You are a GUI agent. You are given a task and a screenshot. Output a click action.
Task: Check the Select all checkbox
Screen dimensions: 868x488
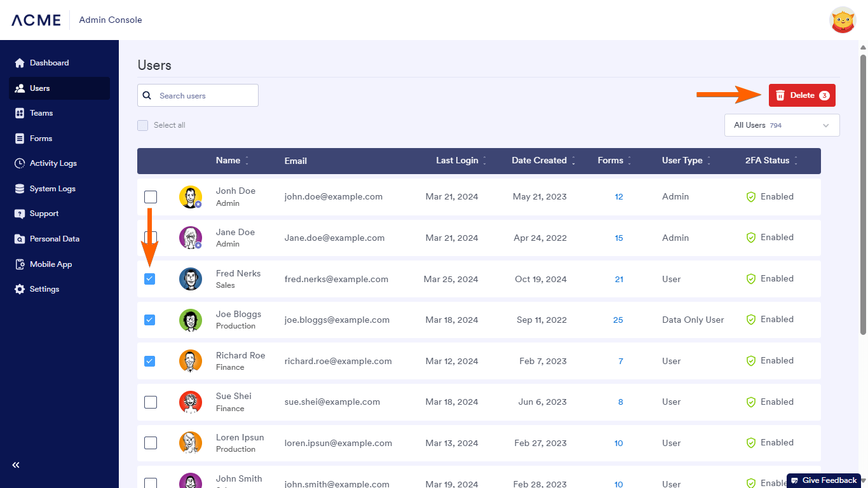[x=143, y=126]
